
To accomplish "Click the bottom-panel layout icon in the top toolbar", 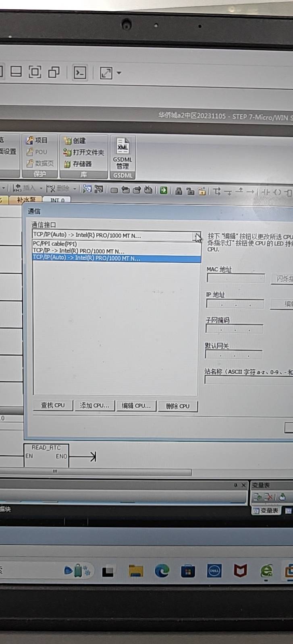I will [x=16, y=72].
